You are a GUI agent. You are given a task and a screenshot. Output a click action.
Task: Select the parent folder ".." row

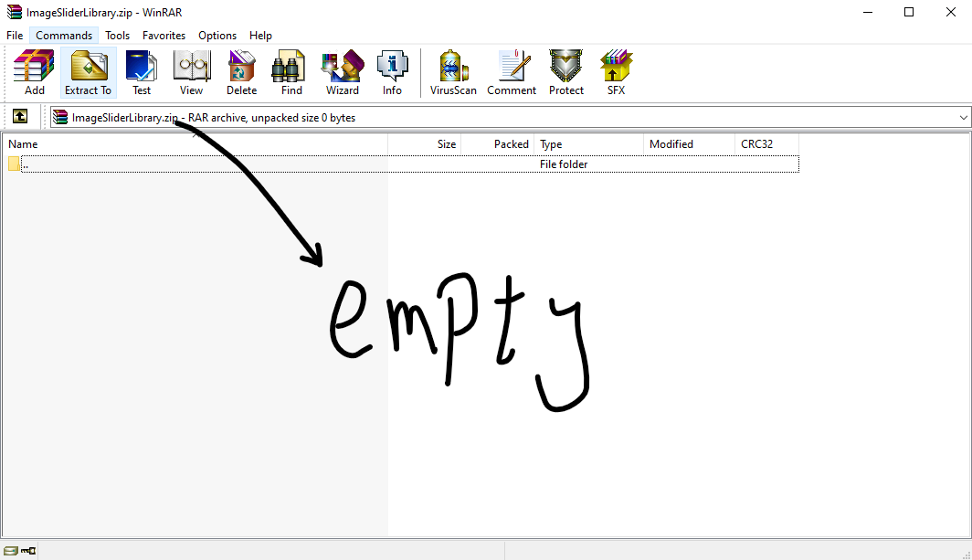[403, 164]
